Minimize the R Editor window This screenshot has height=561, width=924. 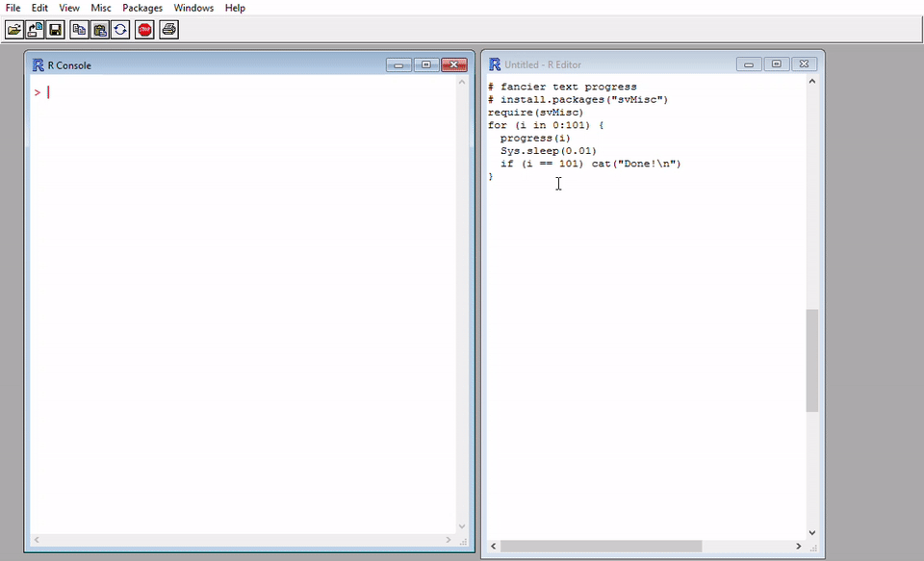749,64
